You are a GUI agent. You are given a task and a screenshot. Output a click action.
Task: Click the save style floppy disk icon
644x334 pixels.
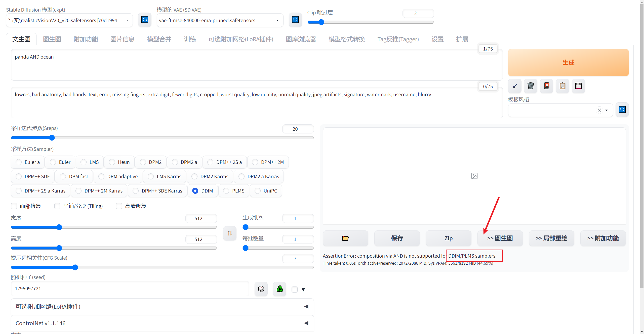578,86
